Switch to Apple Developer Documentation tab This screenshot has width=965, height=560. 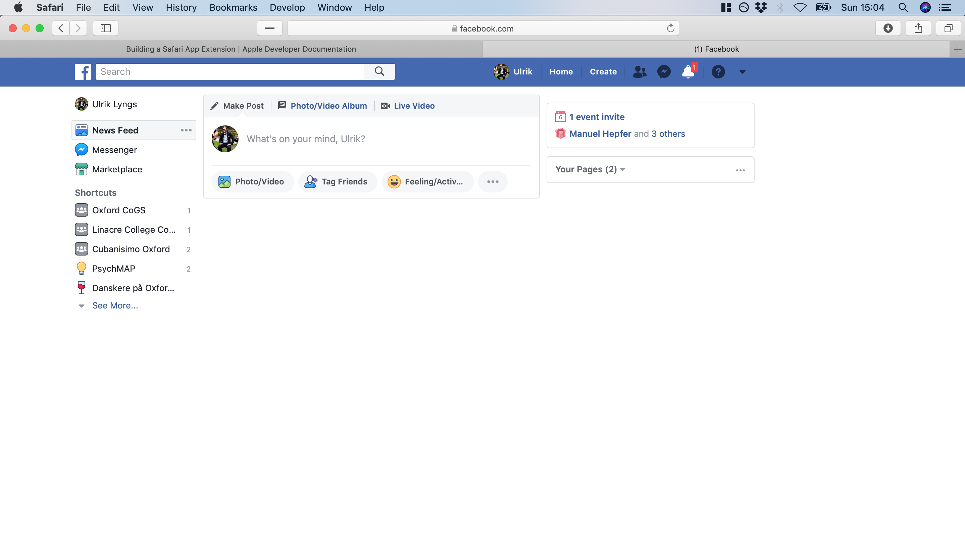241,49
